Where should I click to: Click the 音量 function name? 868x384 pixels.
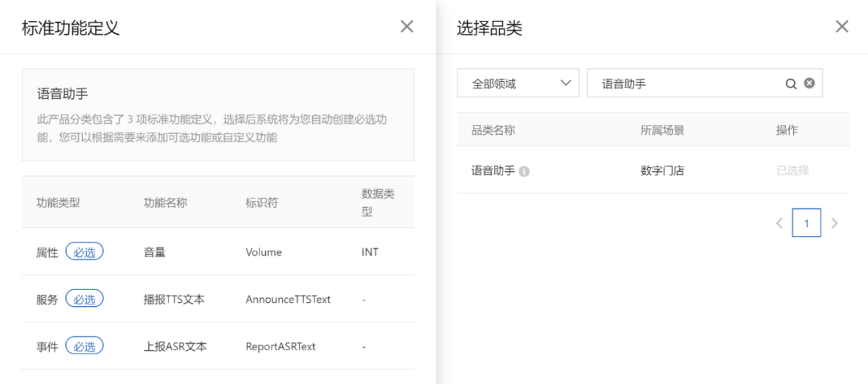pos(154,252)
